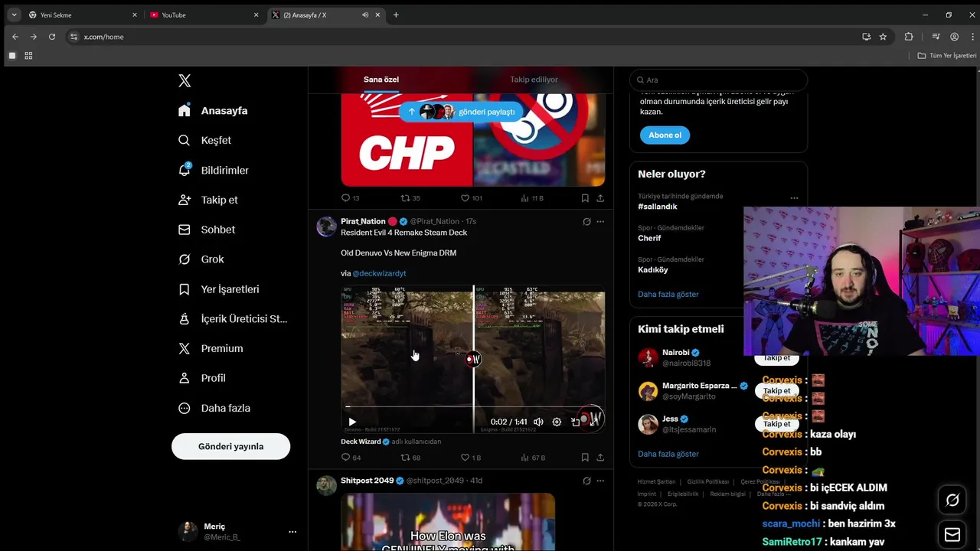980x551 pixels.
Task: Share the Pirat_Nation post
Action: [600, 458]
